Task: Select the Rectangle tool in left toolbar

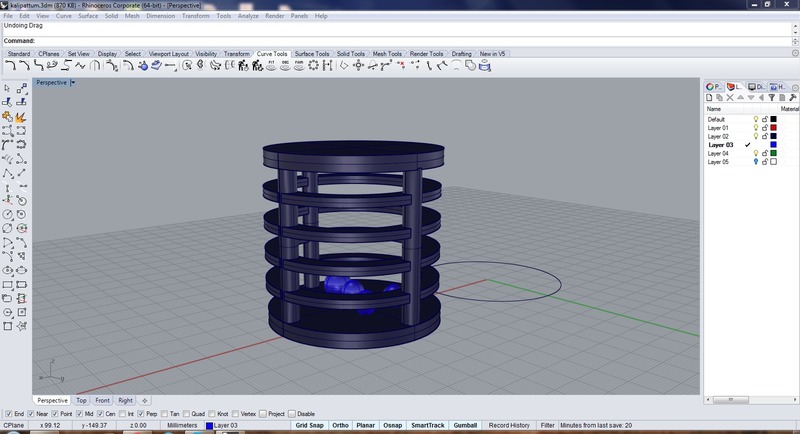Action: (7, 285)
